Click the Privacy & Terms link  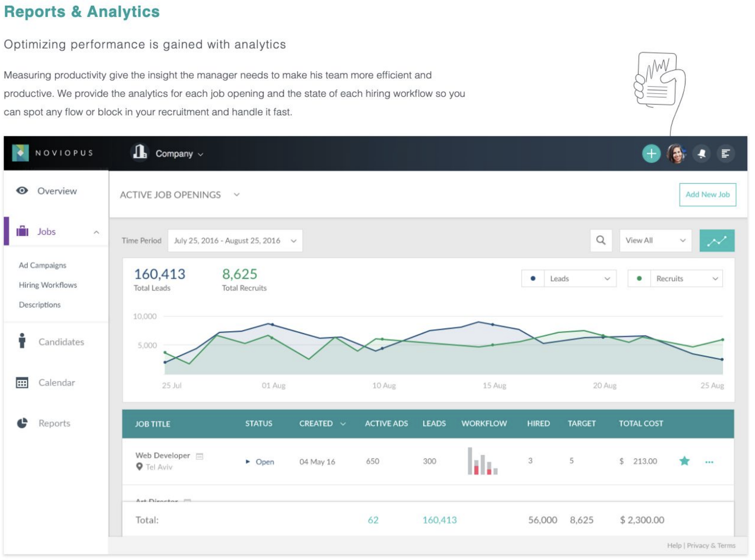pyautogui.click(x=711, y=545)
